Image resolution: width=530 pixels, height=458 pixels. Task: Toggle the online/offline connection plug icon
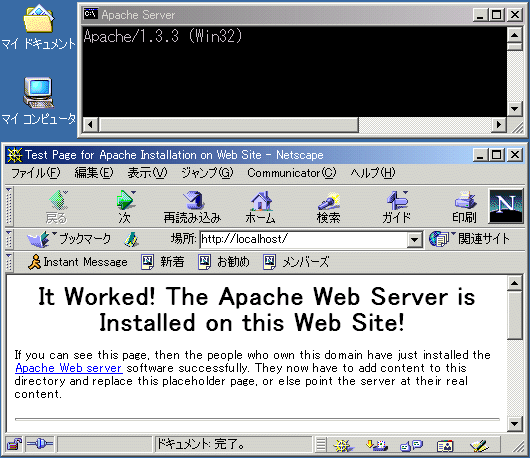coord(40,444)
